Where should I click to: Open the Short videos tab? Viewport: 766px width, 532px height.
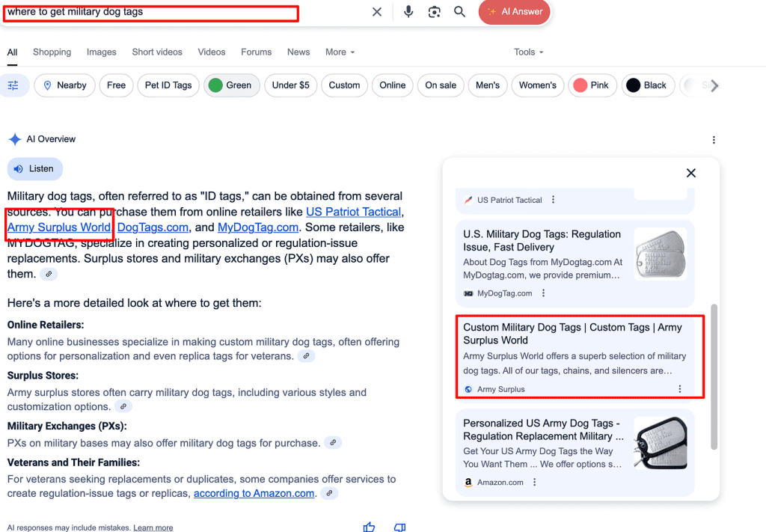pyautogui.click(x=157, y=52)
